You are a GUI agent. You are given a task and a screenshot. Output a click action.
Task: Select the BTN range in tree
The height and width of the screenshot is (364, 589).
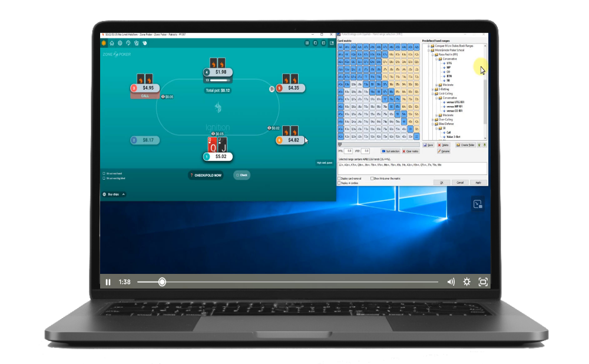pos(449,76)
